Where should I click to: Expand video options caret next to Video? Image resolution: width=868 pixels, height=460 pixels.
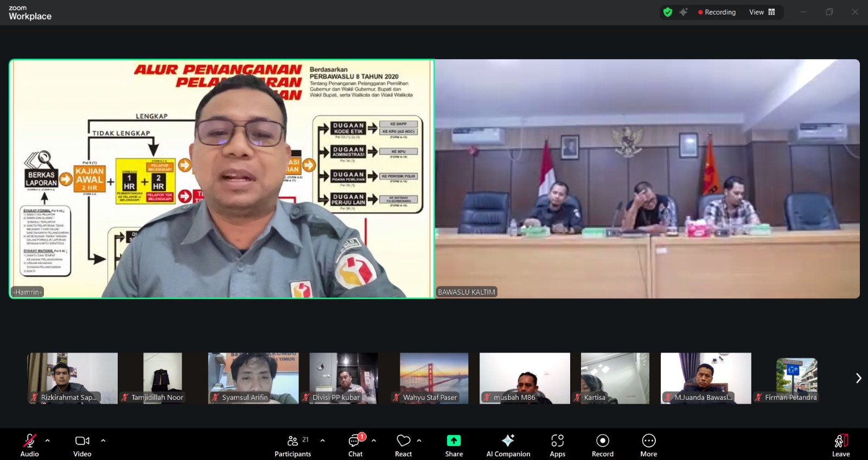click(x=103, y=440)
